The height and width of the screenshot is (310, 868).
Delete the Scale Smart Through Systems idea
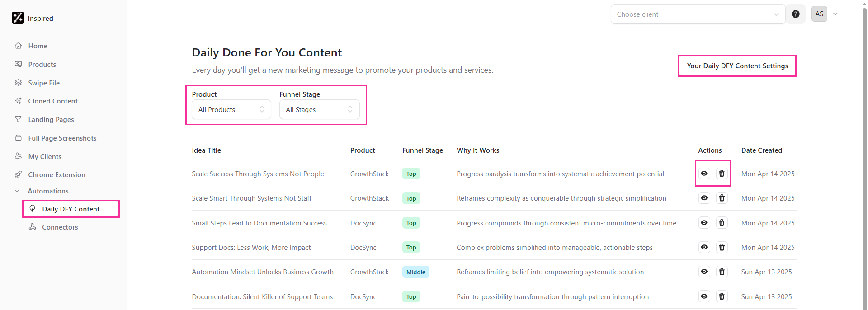[722, 198]
